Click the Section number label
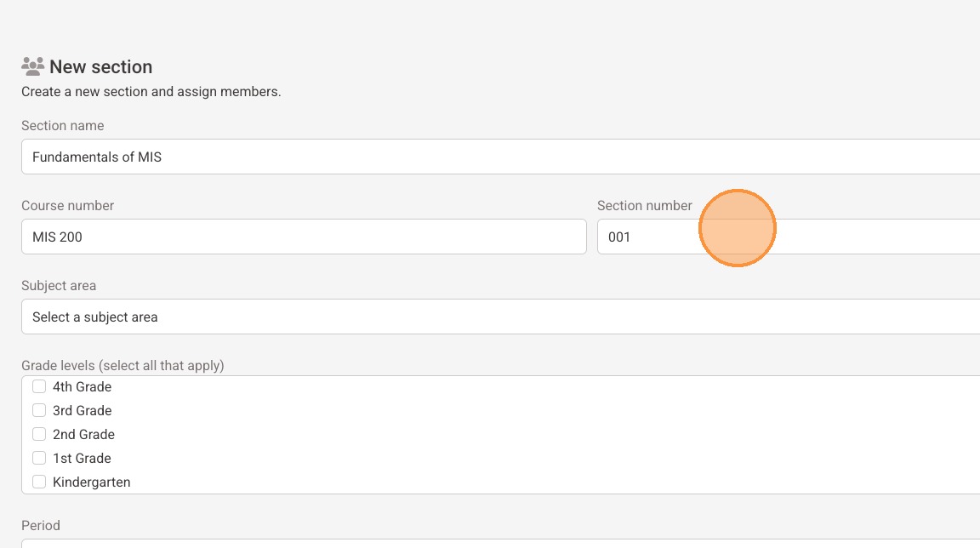The width and height of the screenshot is (980, 548). (644, 205)
